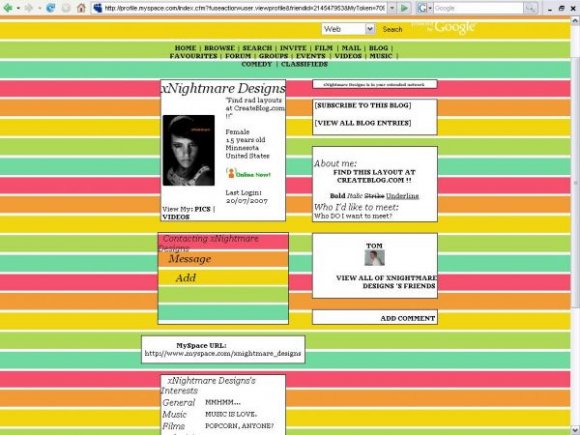
Task: Open the COMEDY navigation link
Action: point(257,64)
